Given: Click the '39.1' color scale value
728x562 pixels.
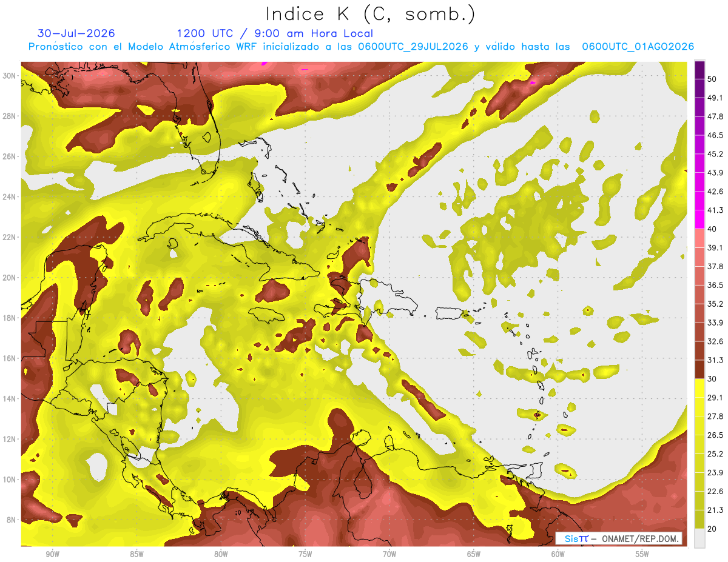Looking at the screenshot, I should pyautogui.click(x=715, y=248).
